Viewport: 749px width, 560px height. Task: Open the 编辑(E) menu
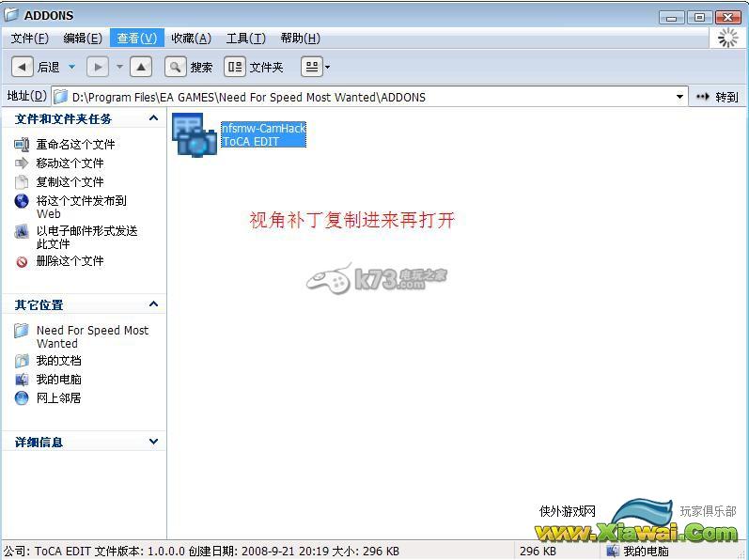coord(83,39)
